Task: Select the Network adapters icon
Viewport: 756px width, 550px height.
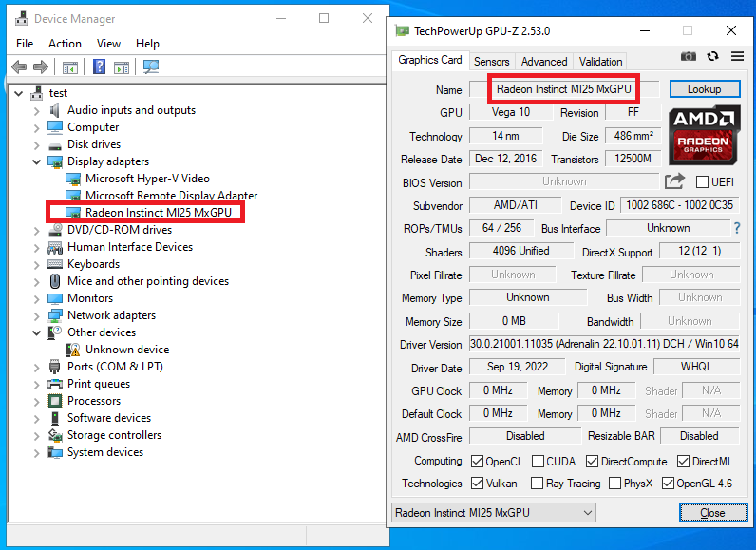Action: click(x=55, y=315)
